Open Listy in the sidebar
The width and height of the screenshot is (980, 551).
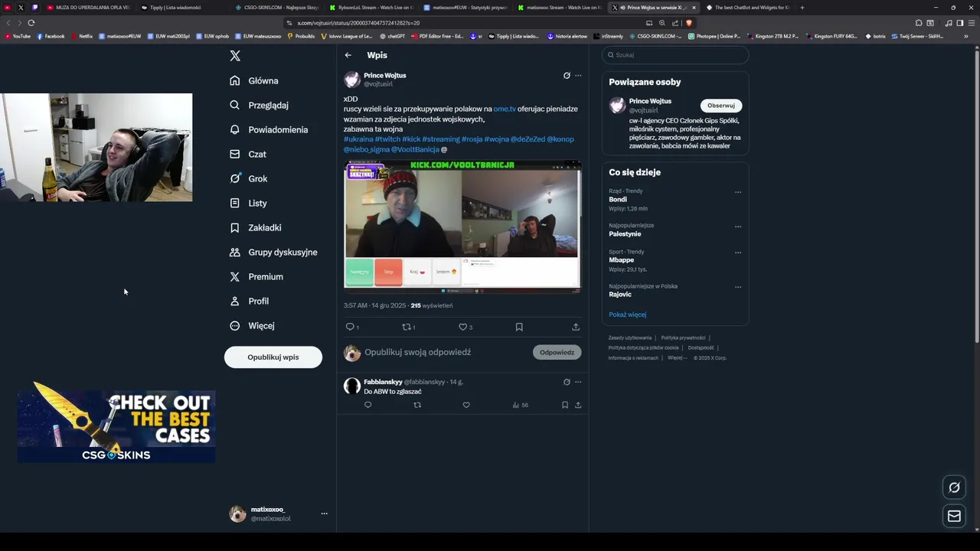point(248,203)
